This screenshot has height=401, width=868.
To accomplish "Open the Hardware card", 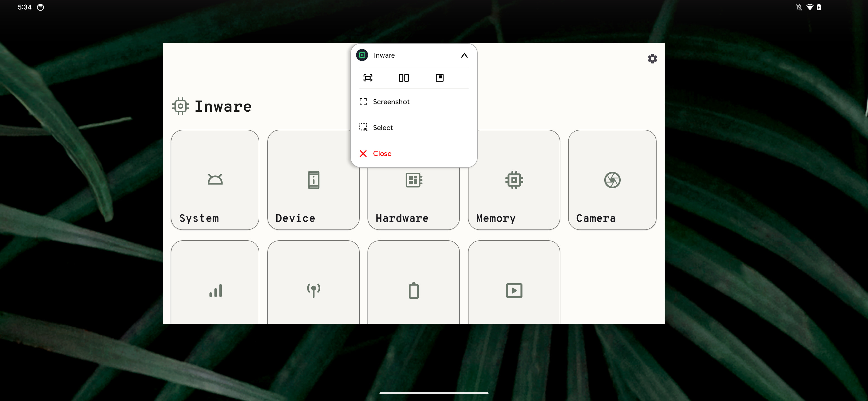I will (413, 199).
